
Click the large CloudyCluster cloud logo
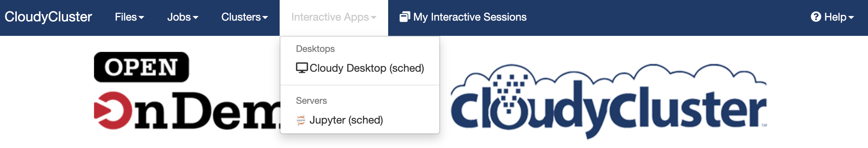609,101
